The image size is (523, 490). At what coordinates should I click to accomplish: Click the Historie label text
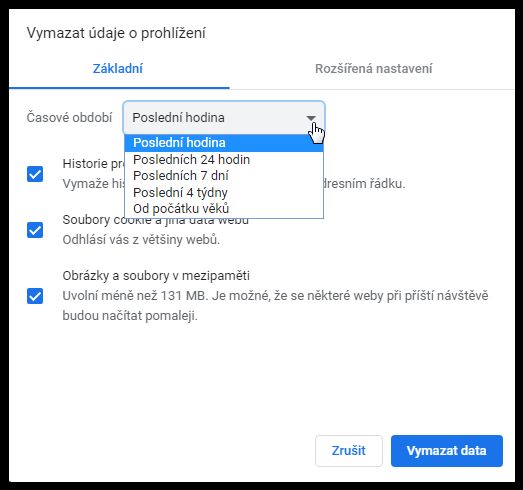tap(93, 164)
